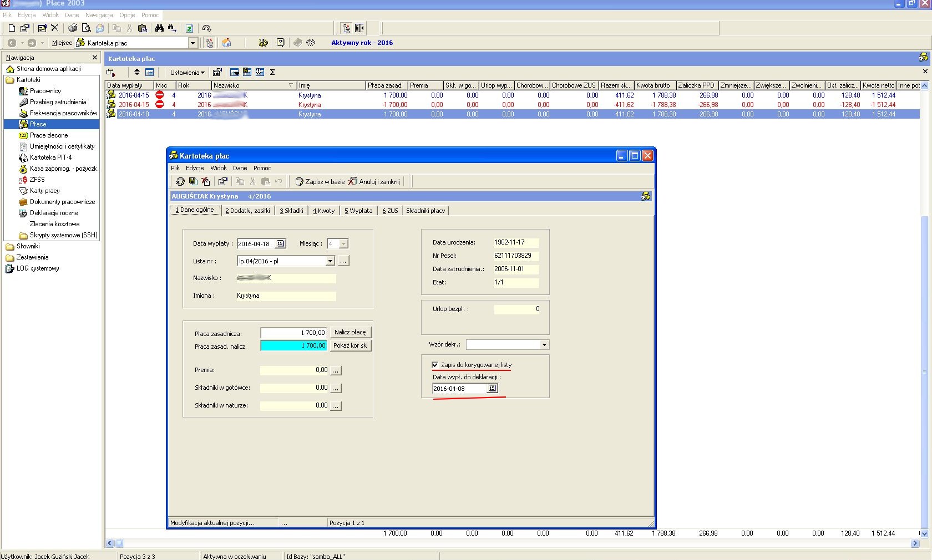Switch to the 5 Wypłata tab
The width and height of the screenshot is (932, 560).
[358, 211]
